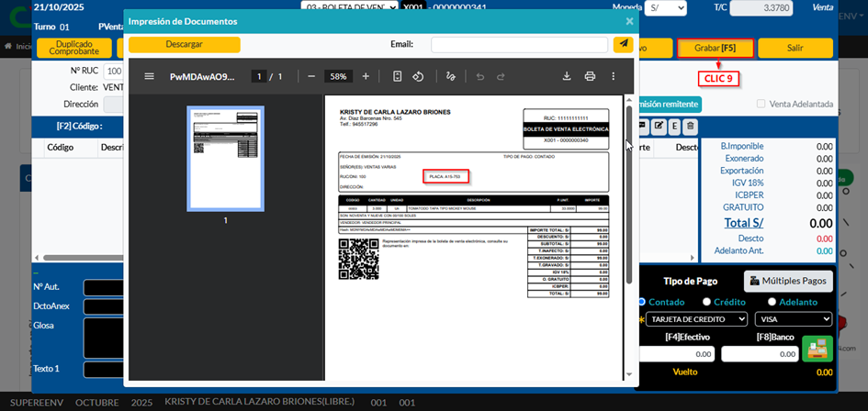This screenshot has width=868, height=411.
Task: Click the green cash register icon
Action: [817, 350]
